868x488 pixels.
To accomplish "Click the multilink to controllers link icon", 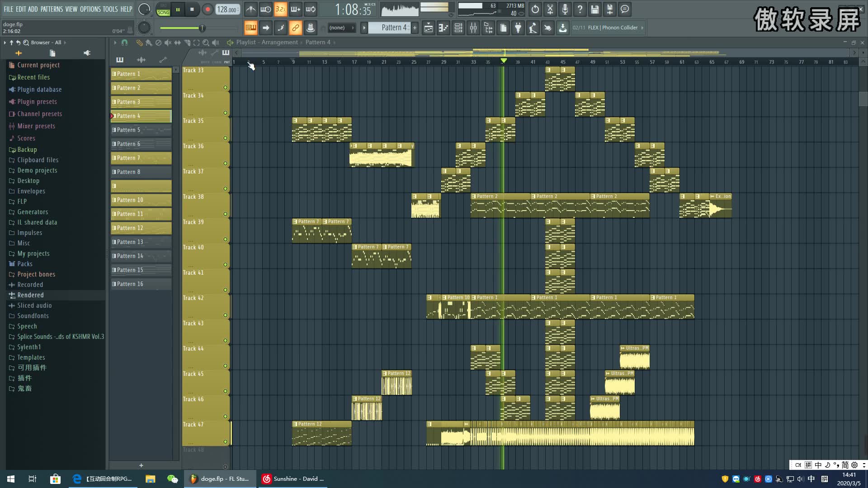I will [x=295, y=28].
